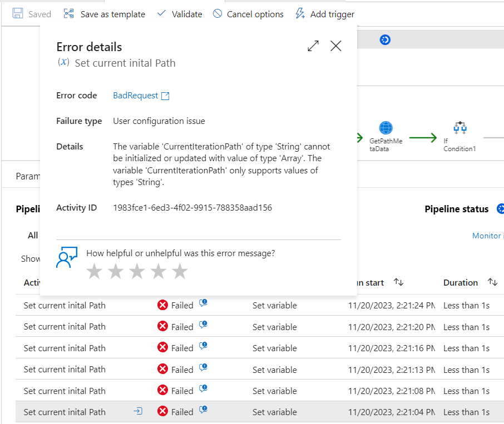View error for 2:21:04 failed run
Screen dimensions: 504x424
coord(203,409)
